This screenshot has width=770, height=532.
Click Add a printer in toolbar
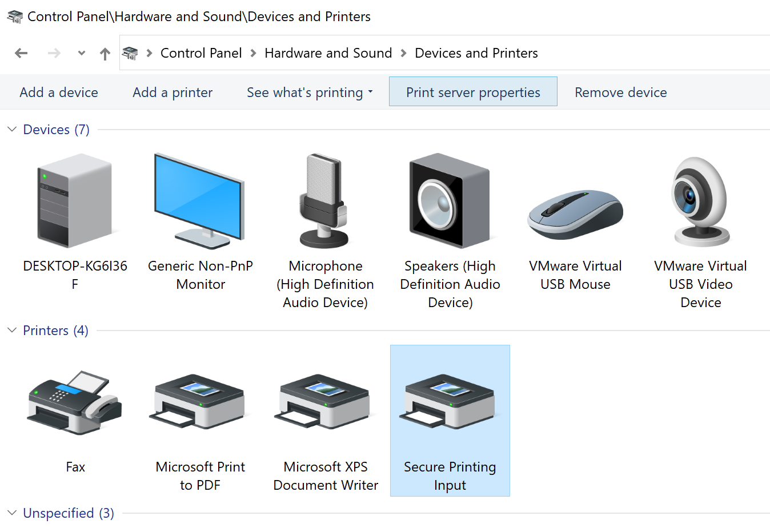[x=173, y=92]
